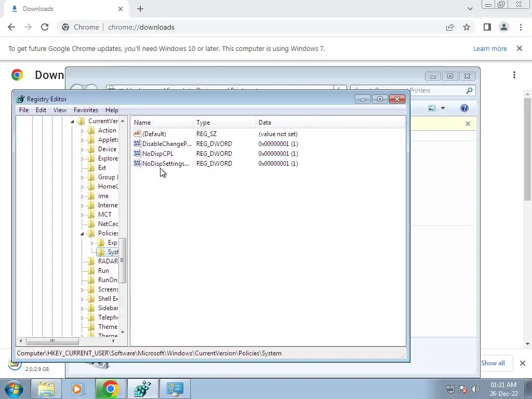Screen dimensions: 532x399
Task: Sort values by the Type column header
Action: 224,123
